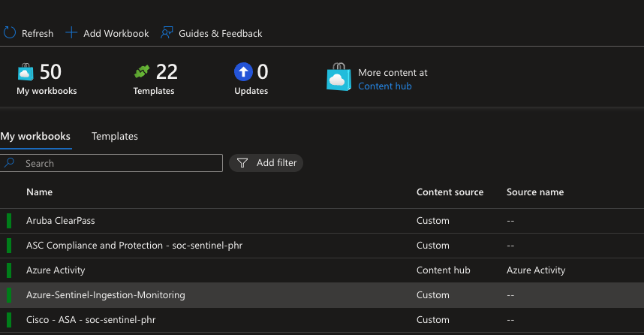Sort by the Content source column header
The height and width of the screenshot is (335, 644).
pos(450,192)
